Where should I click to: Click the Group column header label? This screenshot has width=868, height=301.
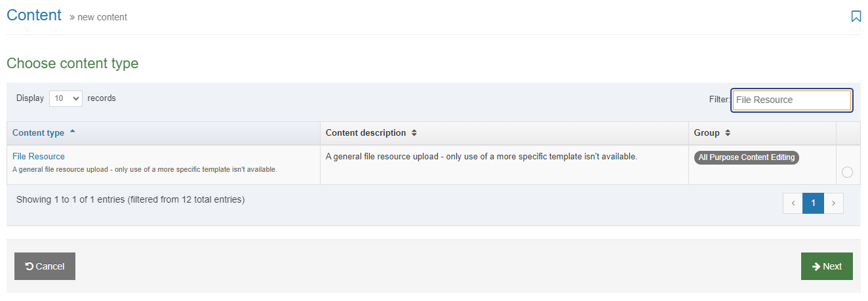point(706,133)
